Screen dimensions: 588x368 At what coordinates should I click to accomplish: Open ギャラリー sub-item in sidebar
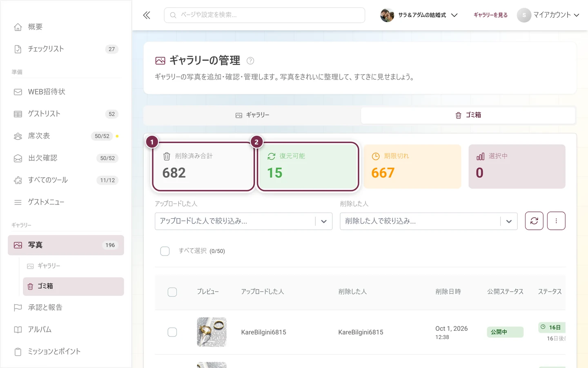point(73,266)
